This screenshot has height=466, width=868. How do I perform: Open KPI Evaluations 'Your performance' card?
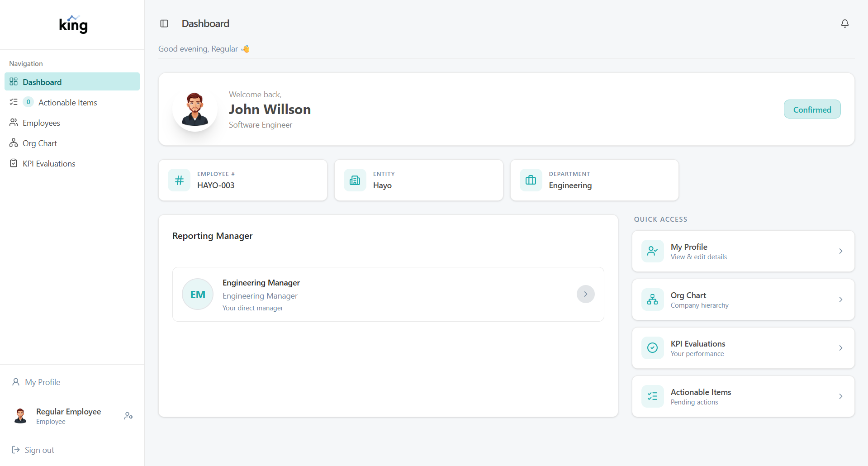point(743,348)
